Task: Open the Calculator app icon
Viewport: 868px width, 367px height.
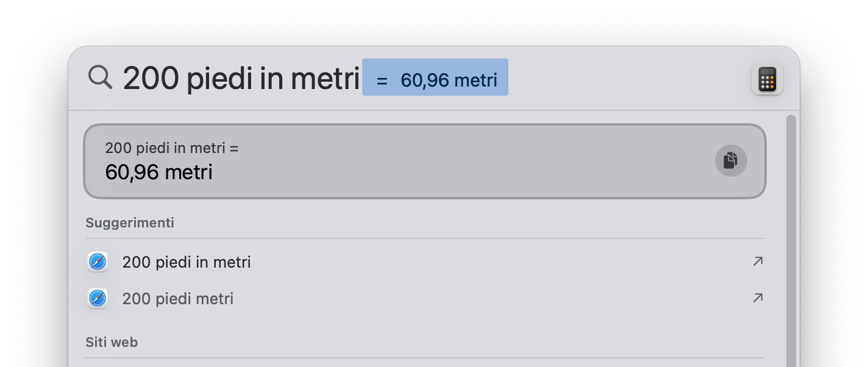Action: 767,79
